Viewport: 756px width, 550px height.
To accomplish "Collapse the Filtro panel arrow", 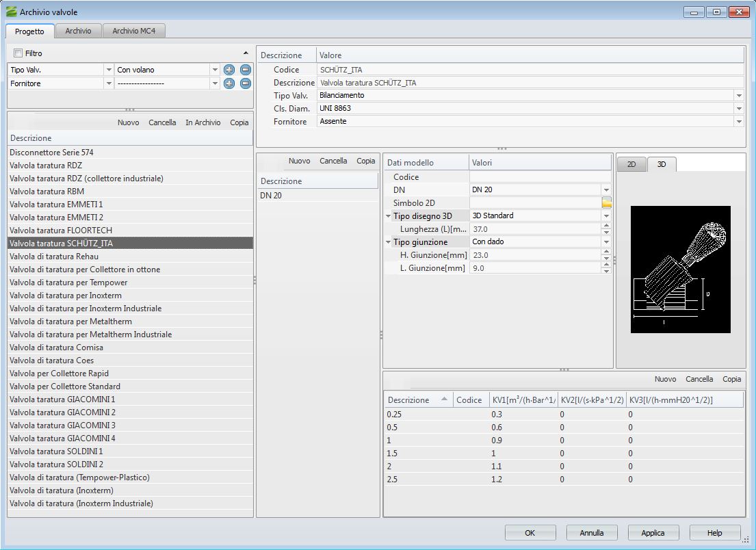I will [x=246, y=53].
